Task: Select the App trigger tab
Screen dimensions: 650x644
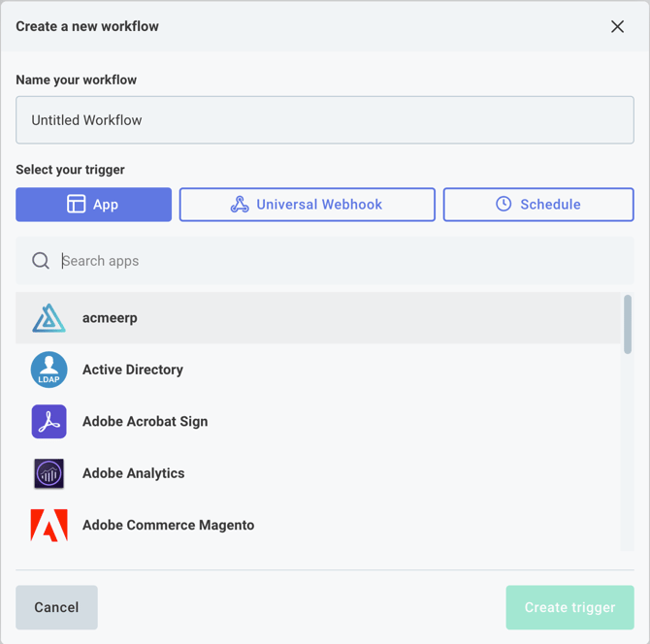Action: point(93,205)
